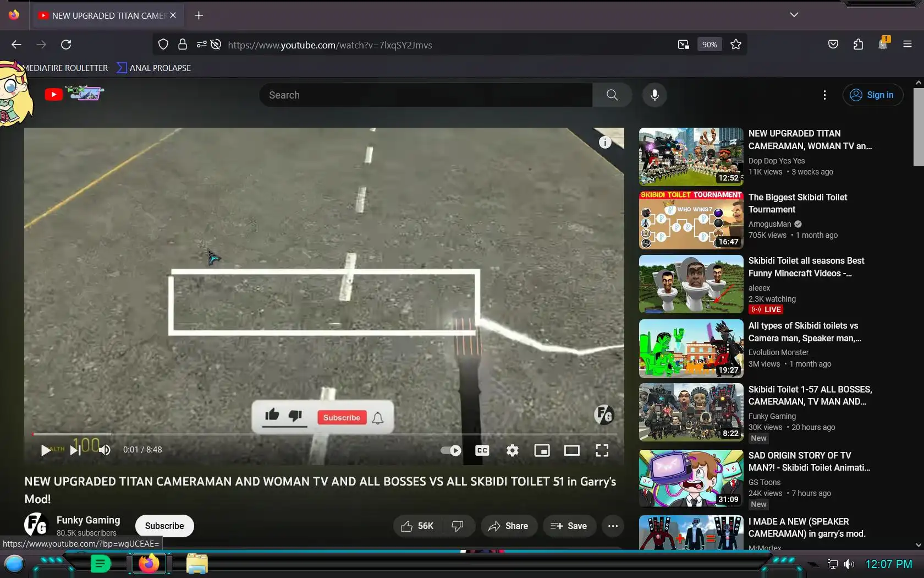This screenshot has height=578, width=924.
Task: Open The Biggest Skibidi Toilet Tournament thumbnail
Action: (691, 220)
